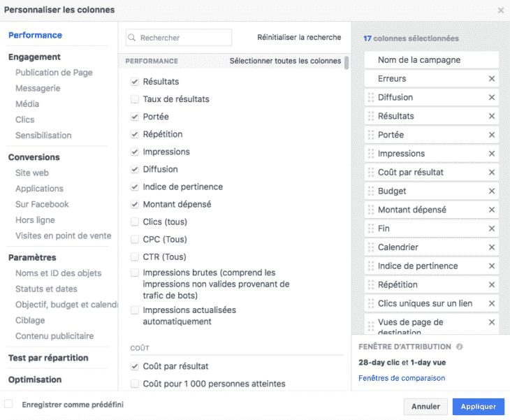
Task: Remove the Diffusion column from selected list
Action: [x=492, y=98]
